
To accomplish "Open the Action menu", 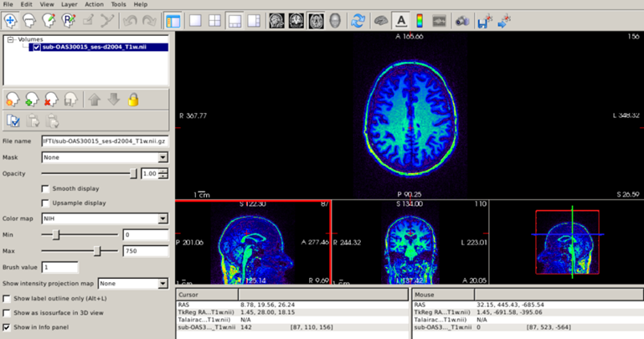I will (94, 4).
